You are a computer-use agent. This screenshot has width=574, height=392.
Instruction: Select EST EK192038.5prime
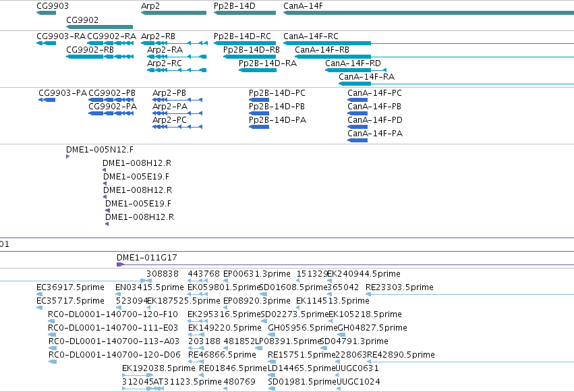(x=138, y=375)
